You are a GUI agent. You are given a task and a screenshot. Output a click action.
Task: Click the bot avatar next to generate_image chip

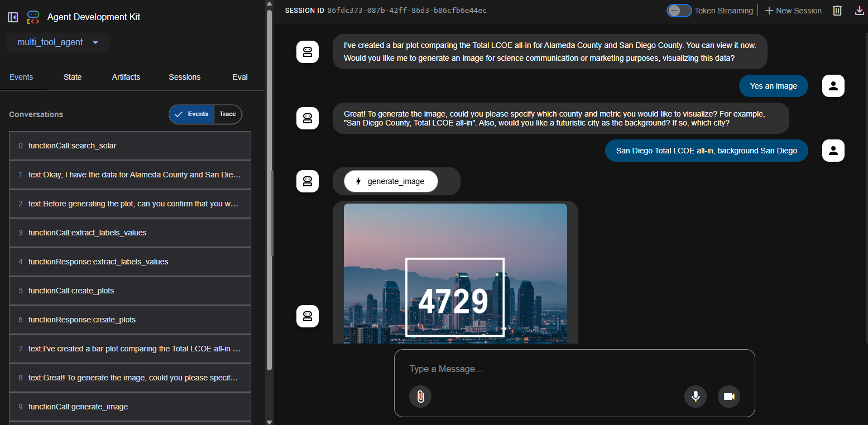point(307,181)
